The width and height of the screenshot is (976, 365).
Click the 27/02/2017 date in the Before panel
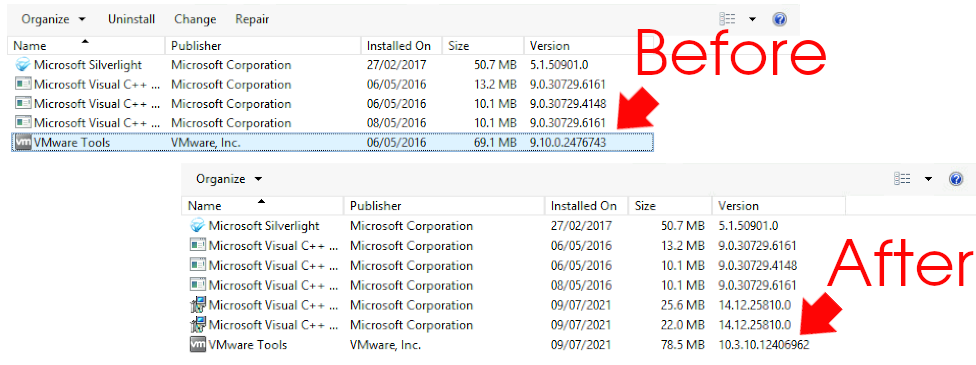tap(396, 64)
